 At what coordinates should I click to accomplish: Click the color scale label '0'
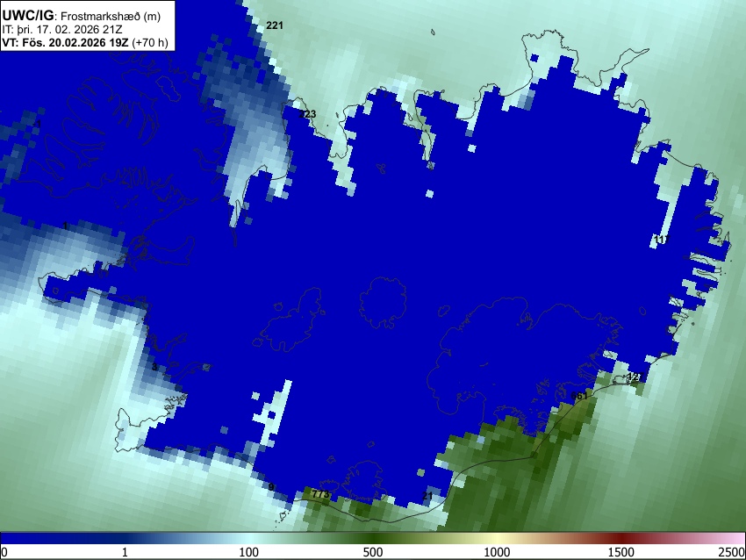click(x=4, y=552)
